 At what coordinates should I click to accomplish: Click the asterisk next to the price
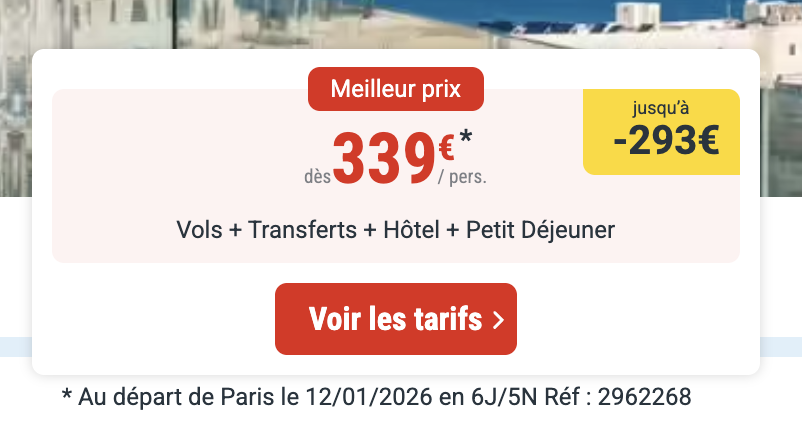click(x=465, y=138)
